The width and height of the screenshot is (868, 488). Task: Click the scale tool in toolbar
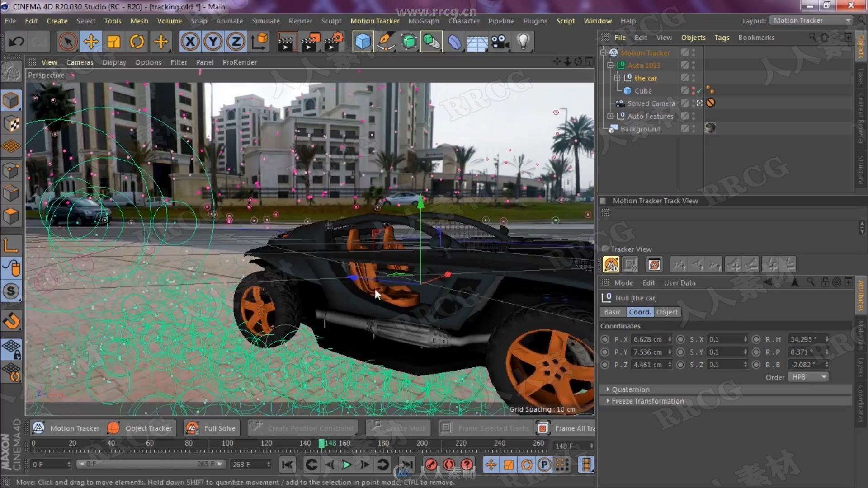point(114,41)
